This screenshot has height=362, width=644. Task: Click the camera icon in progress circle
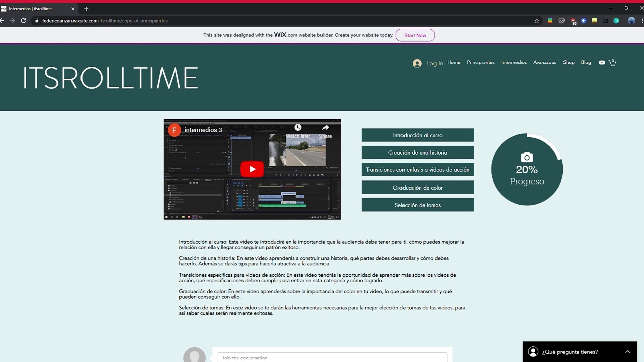coord(527,157)
